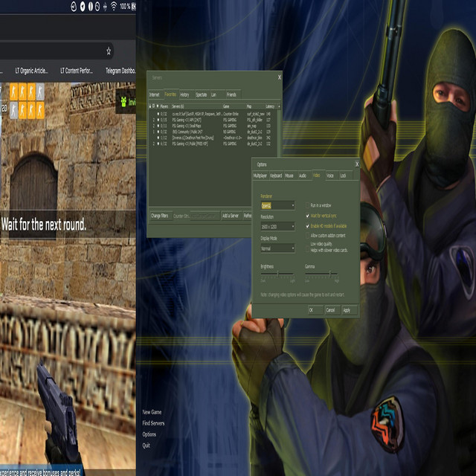Open the Renderer dropdown

point(277,205)
